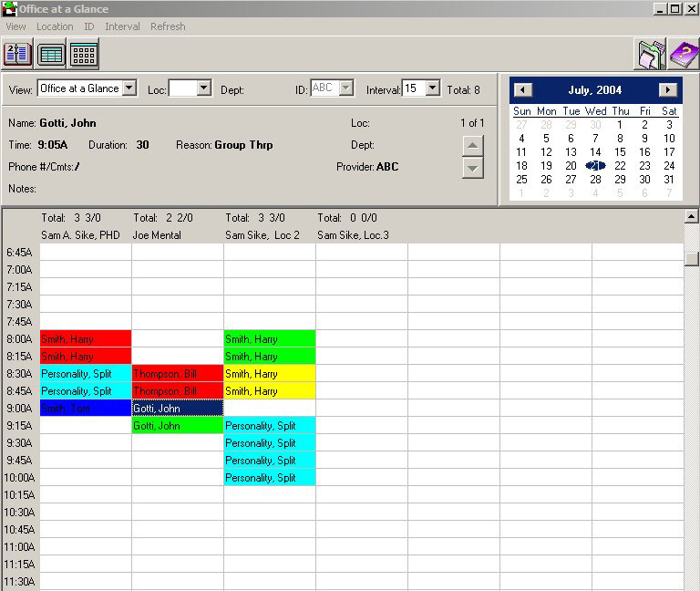Click empty 9:00A slot under Sam Sike, Loc 2
Image resolution: width=700 pixels, height=591 pixels.
270,409
